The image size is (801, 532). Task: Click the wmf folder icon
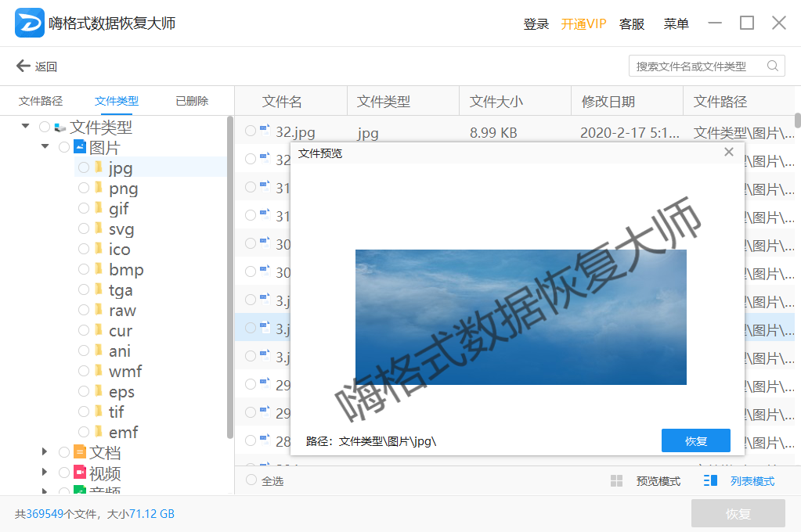[x=99, y=371]
